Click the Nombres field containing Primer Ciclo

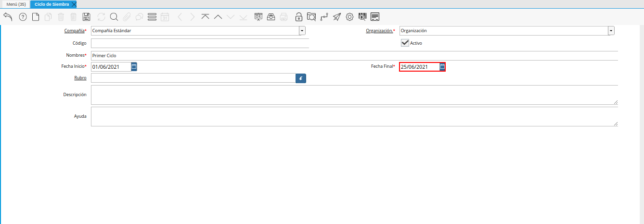(x=354, y=56)
